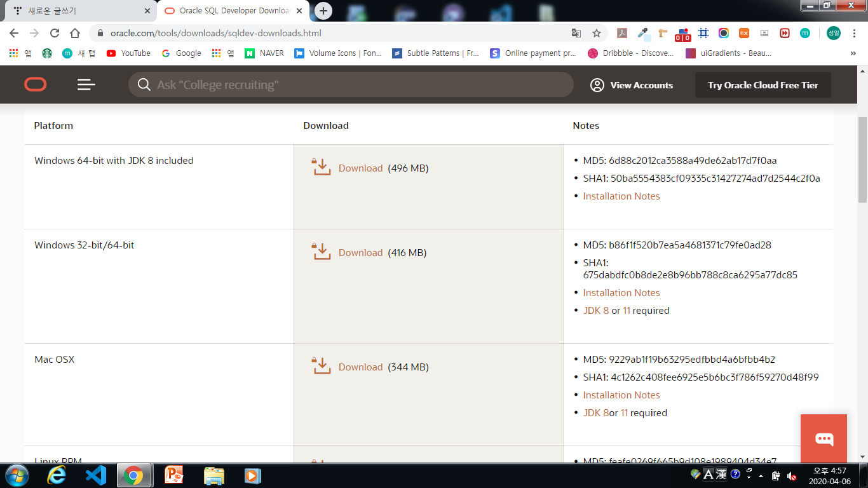Open the uiGradients bookmark
868x488 pixels.
tap(728, 53)
